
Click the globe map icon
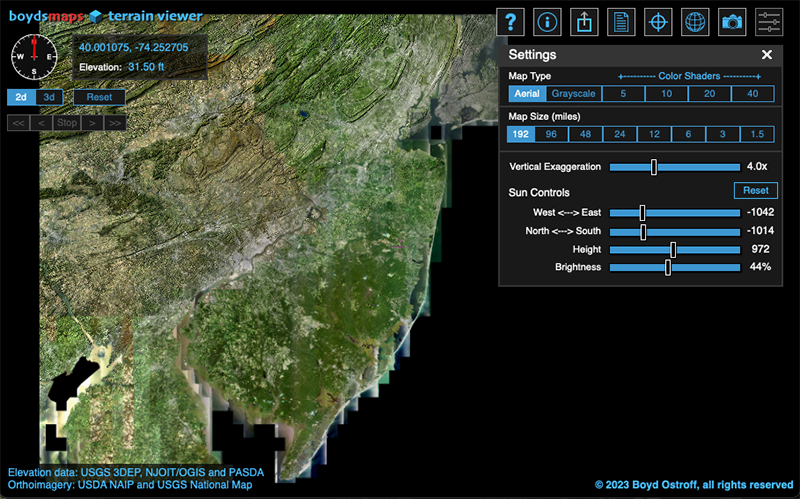click(695, 21)
